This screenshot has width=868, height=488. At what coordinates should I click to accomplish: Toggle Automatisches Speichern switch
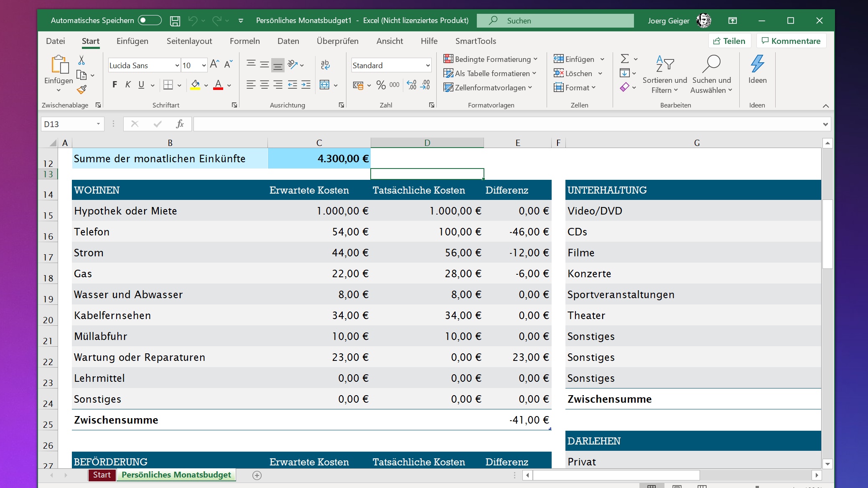pos(150,20)
